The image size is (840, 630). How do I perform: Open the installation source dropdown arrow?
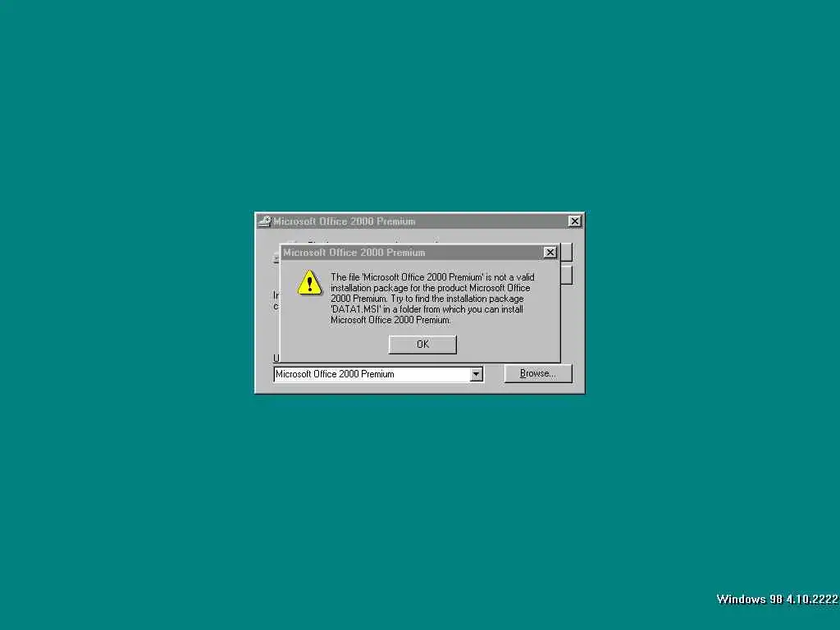tap(477, 374)
